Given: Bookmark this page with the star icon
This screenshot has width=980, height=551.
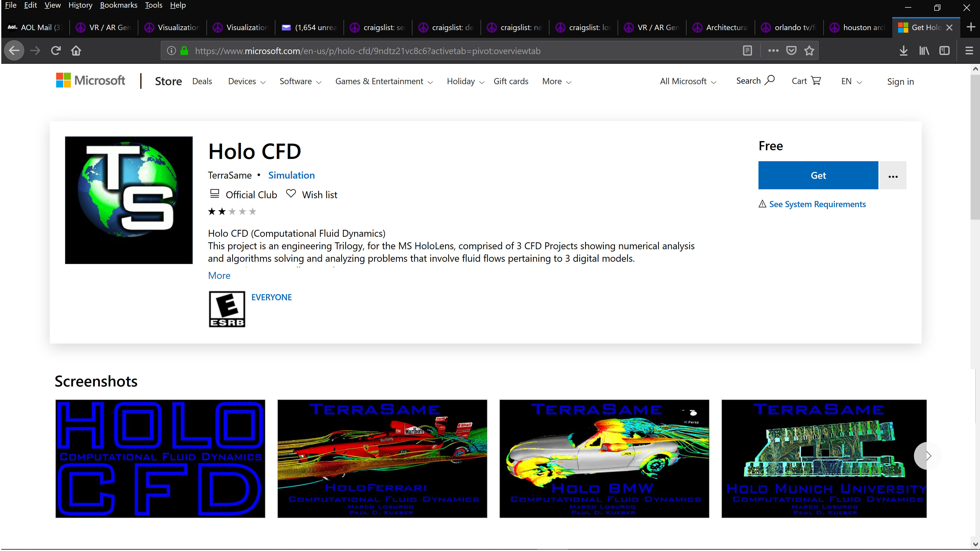Looking at the screenshot, I should point(809,51).
